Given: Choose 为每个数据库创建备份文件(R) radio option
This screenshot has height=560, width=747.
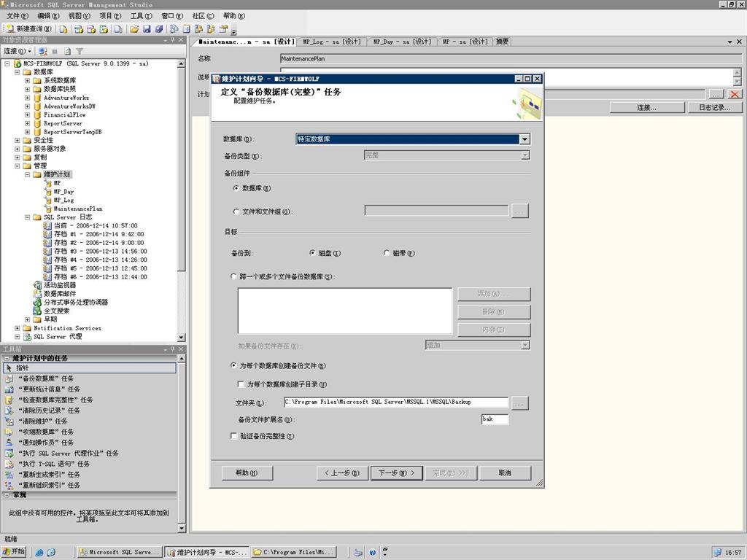Looking at the screenshot, I should pos(233,366).
